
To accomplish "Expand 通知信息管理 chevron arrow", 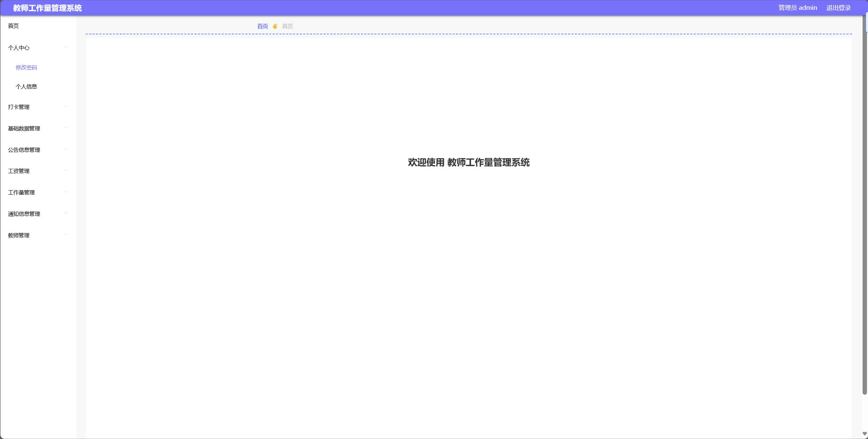I will click(x=66, y=213).
